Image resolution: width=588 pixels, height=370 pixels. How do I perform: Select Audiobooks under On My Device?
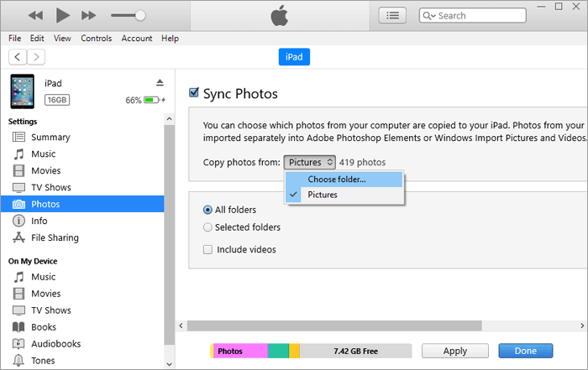[x=55, y=343]
